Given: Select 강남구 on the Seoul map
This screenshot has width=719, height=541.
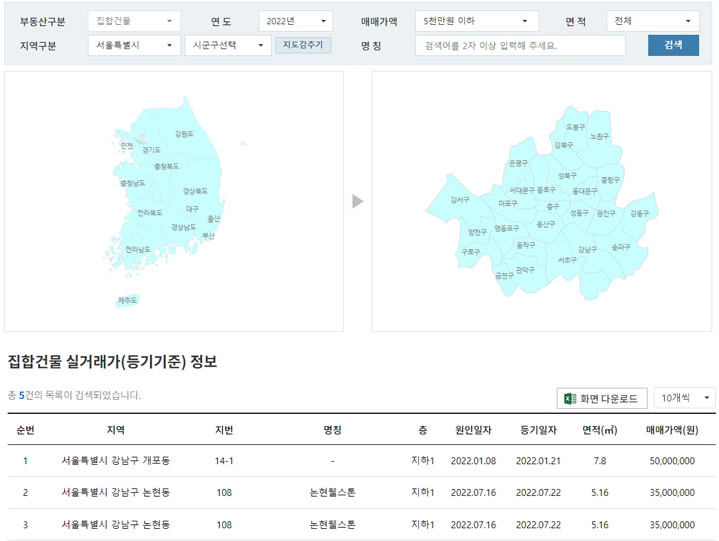Looking at the screenshot, I should point(587,249).
